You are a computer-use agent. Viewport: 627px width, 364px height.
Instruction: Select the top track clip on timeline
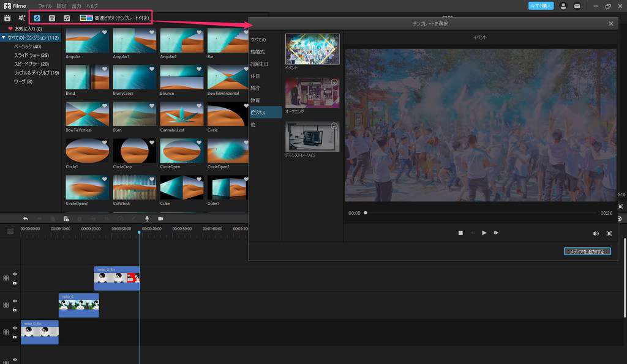[117, 278]
